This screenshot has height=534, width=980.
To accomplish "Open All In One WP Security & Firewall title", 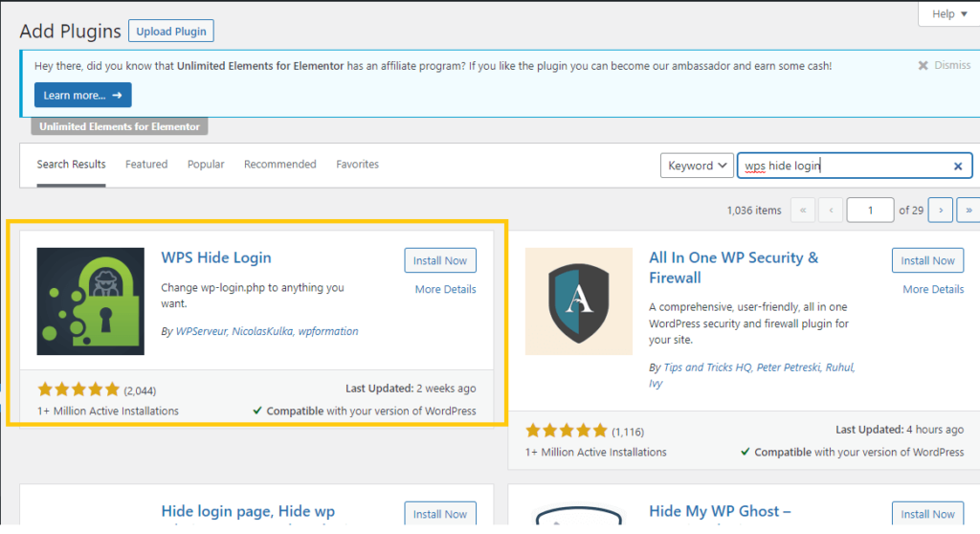I will (734, 268).
